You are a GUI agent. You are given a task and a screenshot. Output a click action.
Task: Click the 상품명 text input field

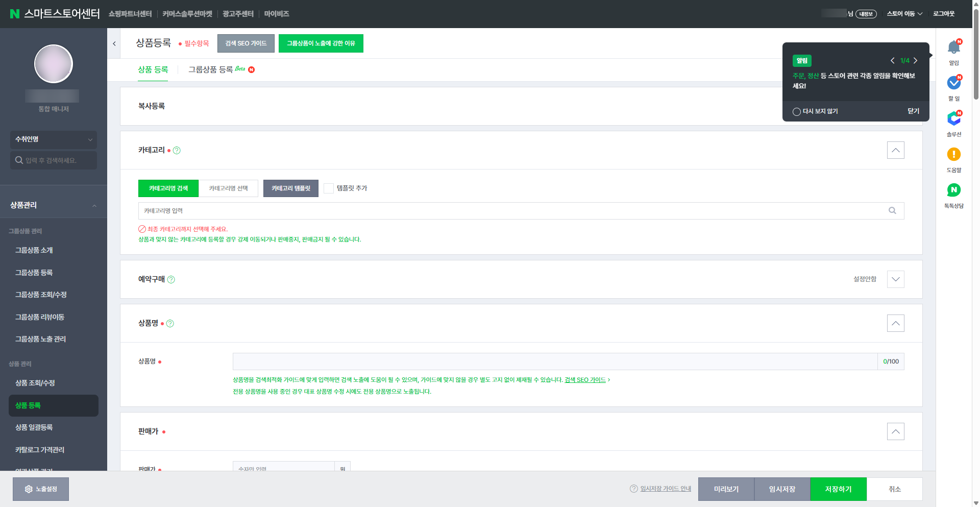pyautogui.click(x=555, y=361)
